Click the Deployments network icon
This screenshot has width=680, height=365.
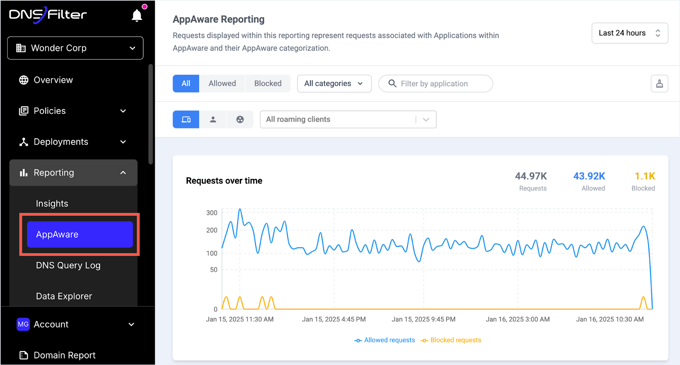pyautogui.click(x=23, y=142)
